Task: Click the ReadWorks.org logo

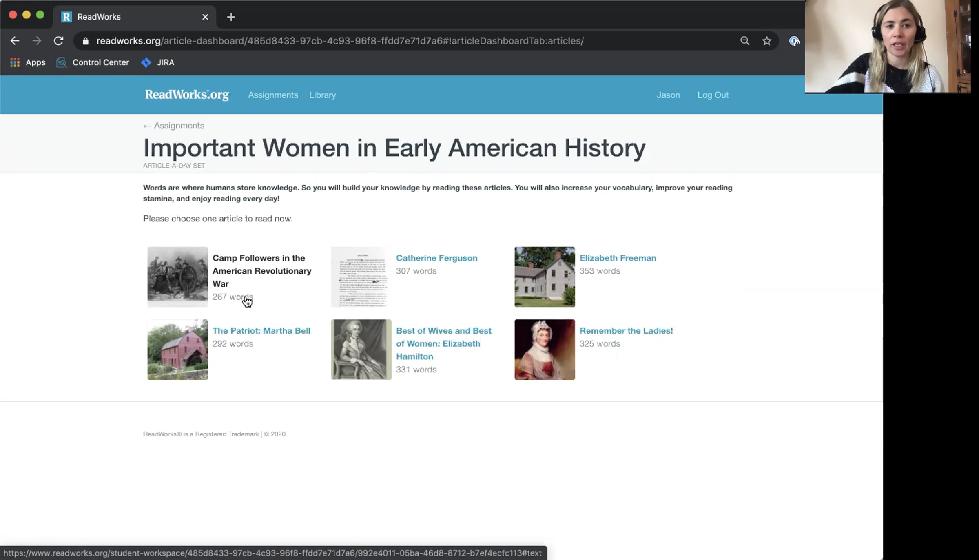Action: (x=187, y=95)
